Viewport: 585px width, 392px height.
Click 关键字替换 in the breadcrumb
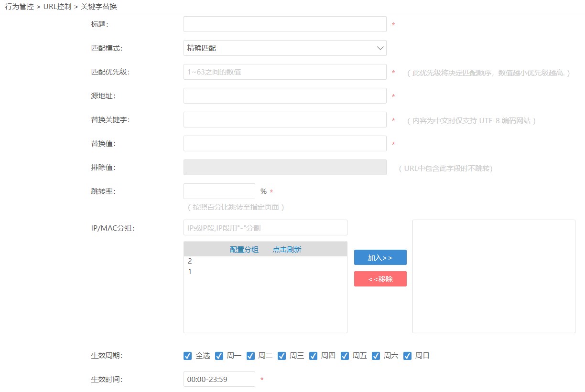coord(99,7)
